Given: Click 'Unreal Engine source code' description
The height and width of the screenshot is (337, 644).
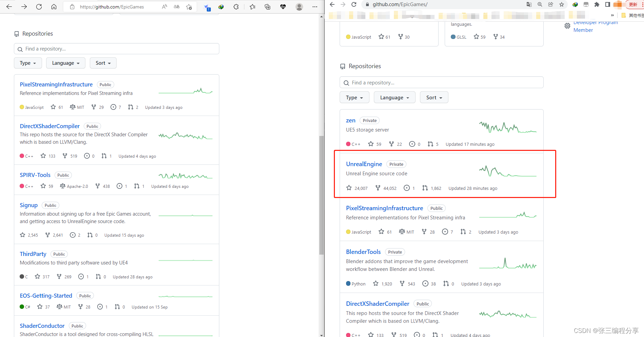Looking at the screenshot, I should point(377,174).
